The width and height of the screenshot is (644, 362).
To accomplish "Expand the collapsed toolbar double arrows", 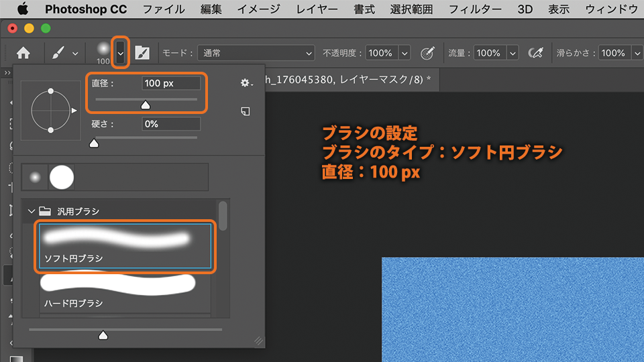I will pyautogui.click(x=7, y=73).
